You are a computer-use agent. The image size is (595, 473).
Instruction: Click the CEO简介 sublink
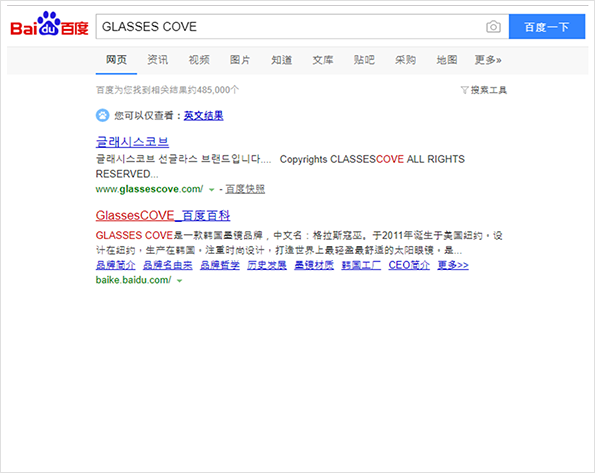[x=409, y=265]
